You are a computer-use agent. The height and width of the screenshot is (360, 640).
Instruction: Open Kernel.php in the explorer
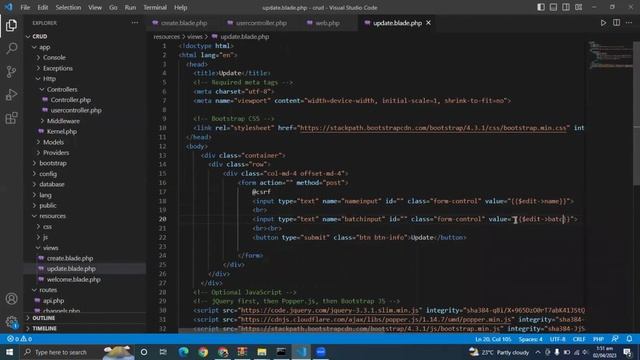tap(62, 131)
